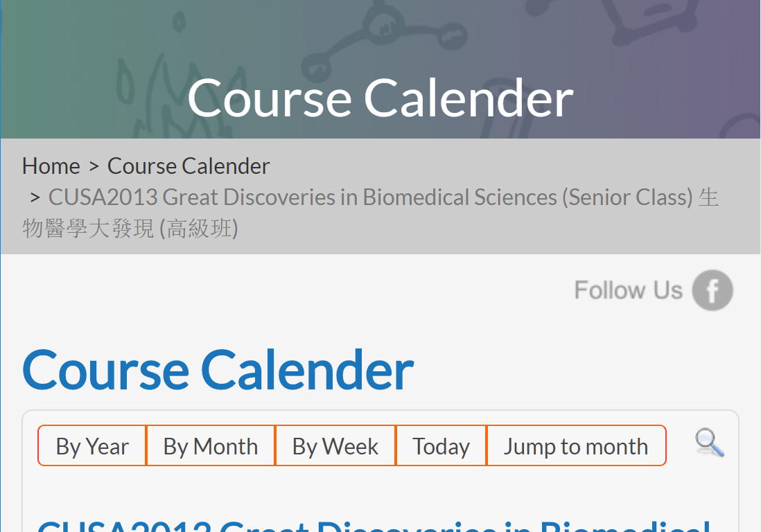The height and width of the screenshot is (532, 761).
Task: Click the arrow separator before CUSA2013 breadcrumb
Action: 35,197
